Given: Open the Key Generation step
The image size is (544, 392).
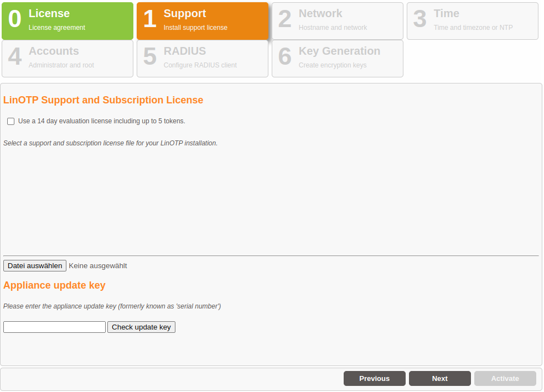Looking at the screenshot, I should pyautogui.click(x=338, y=59).
